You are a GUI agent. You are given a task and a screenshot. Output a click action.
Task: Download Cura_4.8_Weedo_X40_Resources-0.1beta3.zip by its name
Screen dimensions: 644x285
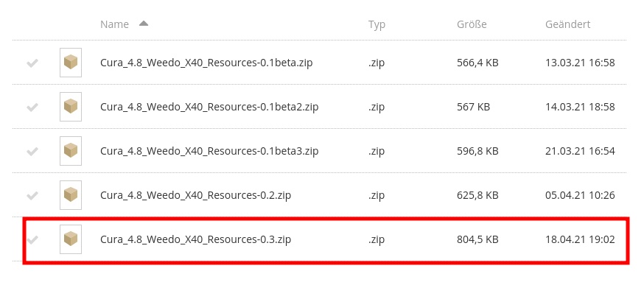click(x=209, y=151)
